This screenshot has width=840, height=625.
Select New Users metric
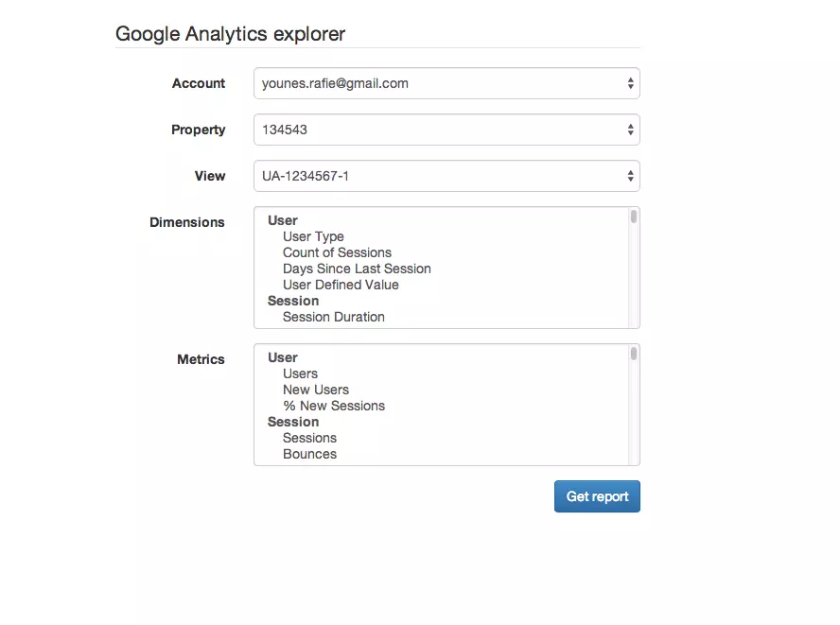click(316, 390)
